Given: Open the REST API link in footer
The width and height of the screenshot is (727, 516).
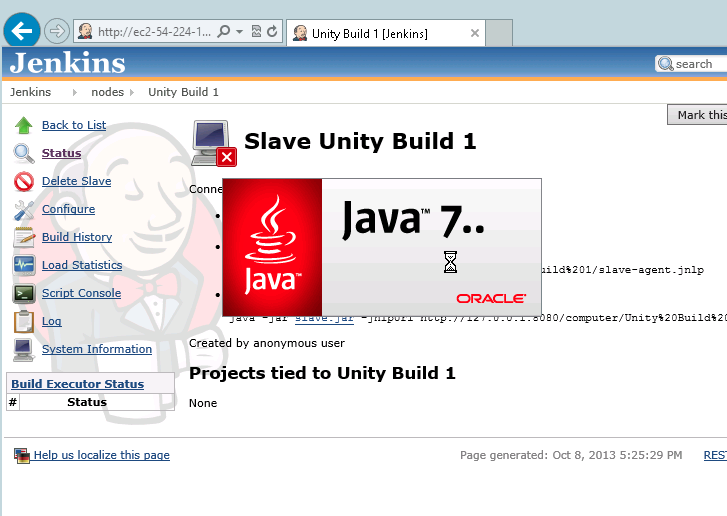Looking at the screenshot, I should (715, 455).
